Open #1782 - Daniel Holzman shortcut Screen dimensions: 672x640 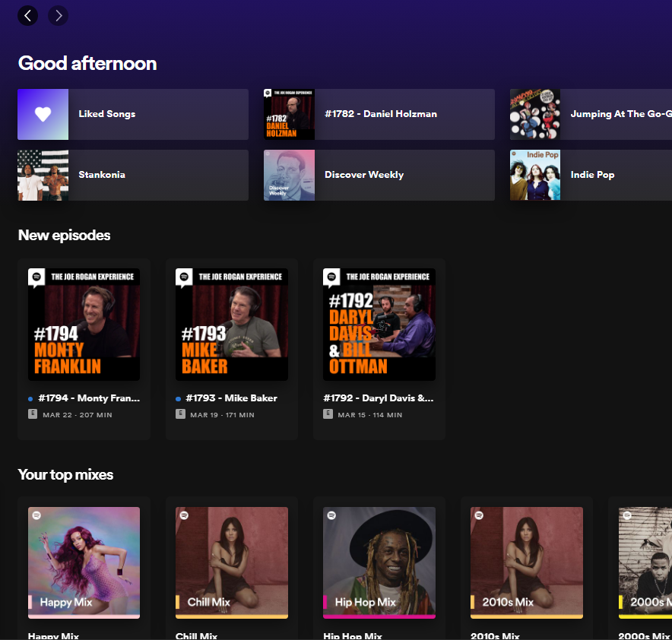coord(379,114)
